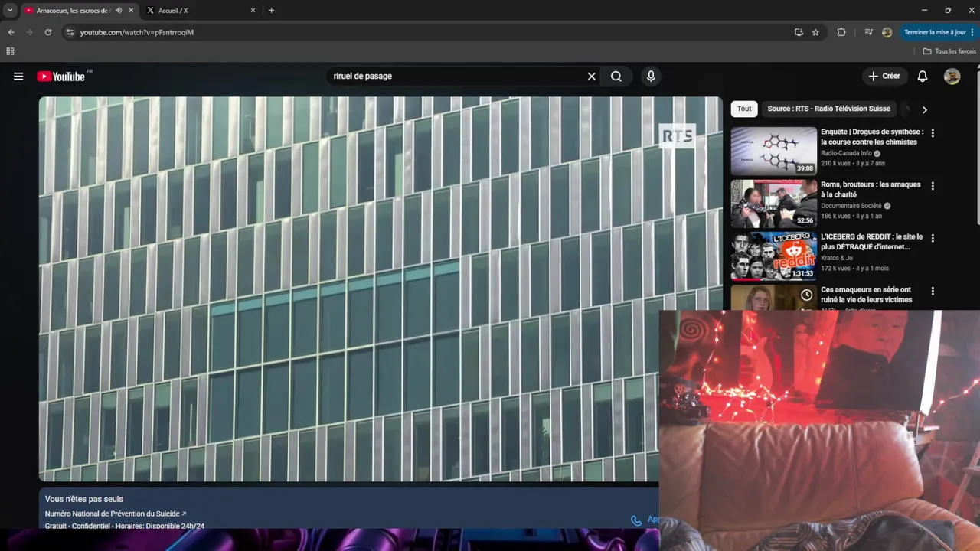The width and height of the screenshot is (980, 551).
Task: Open video title L'ICEBERG de REDDIT
Action: (871, 242)
